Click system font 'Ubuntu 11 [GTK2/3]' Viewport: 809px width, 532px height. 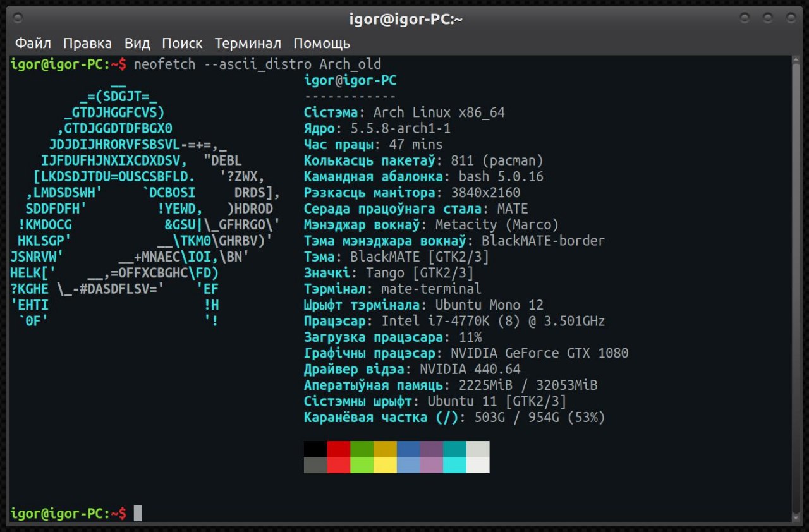pos(497,401)
